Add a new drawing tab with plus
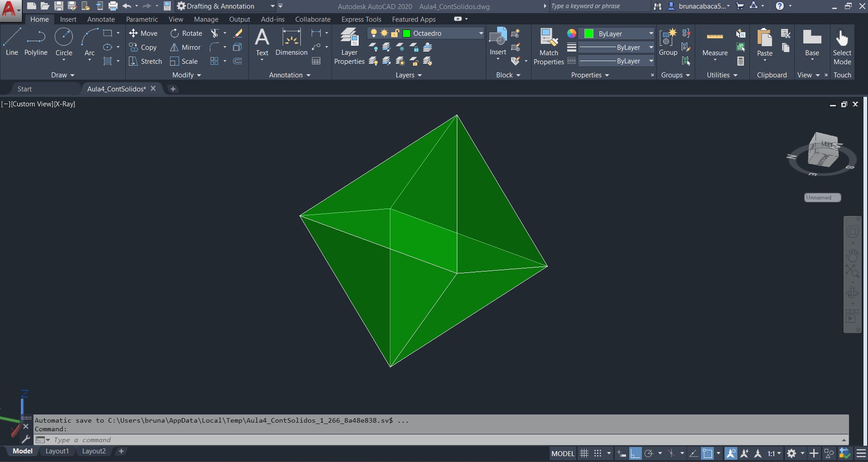Viewport: 868px width, 462px height. coord(173,89)
